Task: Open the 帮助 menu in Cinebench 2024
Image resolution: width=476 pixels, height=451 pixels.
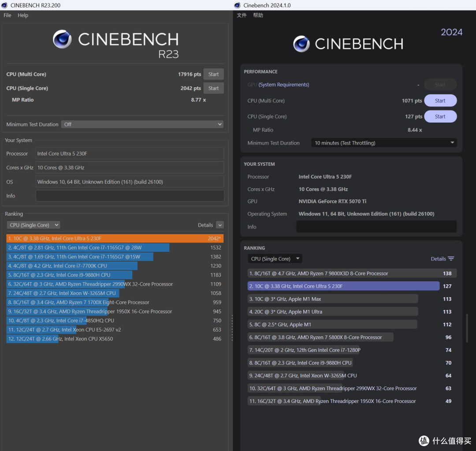Action: [x=258, y=15]
